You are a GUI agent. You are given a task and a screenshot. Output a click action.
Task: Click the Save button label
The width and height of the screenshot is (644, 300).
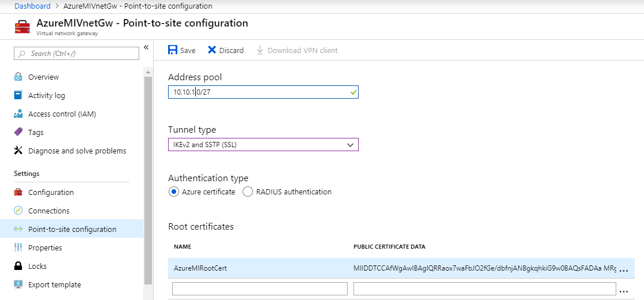[x=188, y=50]
